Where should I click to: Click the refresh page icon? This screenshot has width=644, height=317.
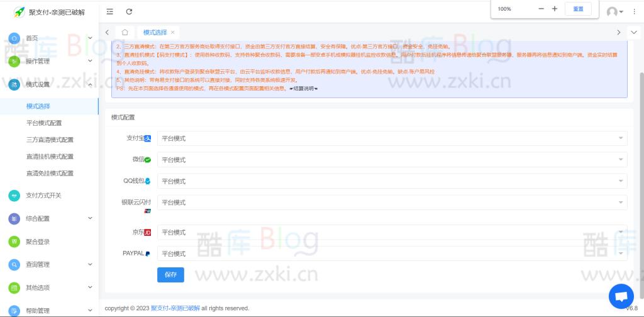[x=129, y=11]
